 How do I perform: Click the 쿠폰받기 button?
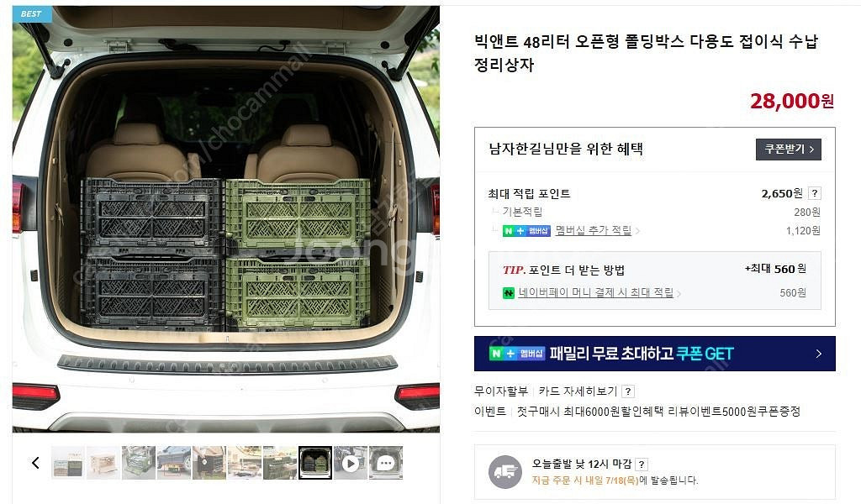click(x=789, y=150)
